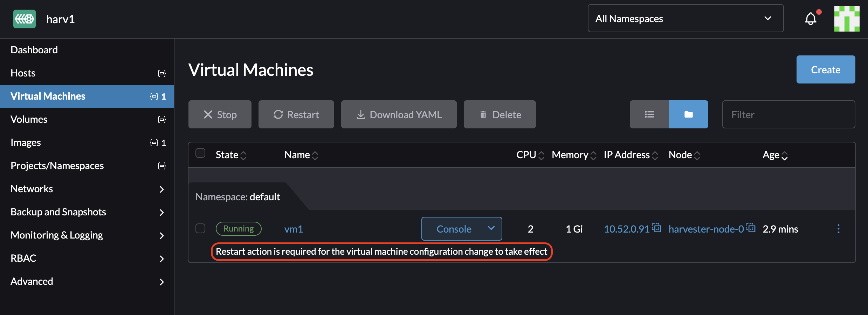Switch to the list view icon

pos(649,114)
